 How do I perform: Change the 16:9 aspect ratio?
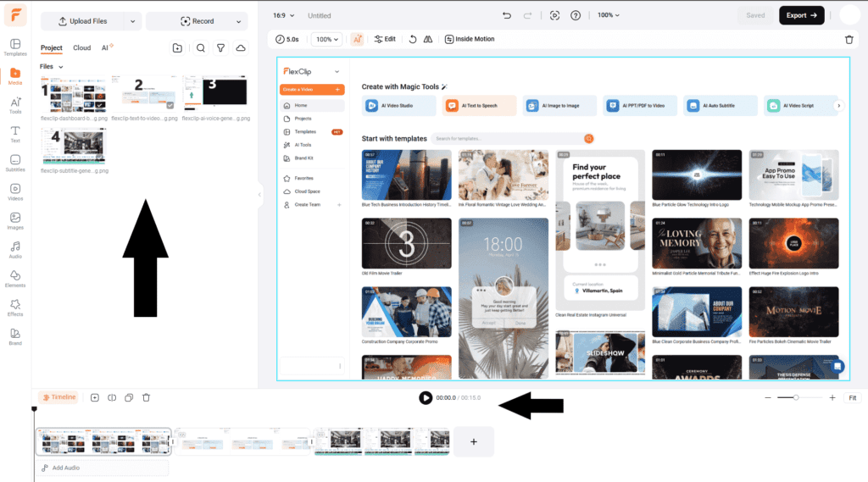coord(283,15)
